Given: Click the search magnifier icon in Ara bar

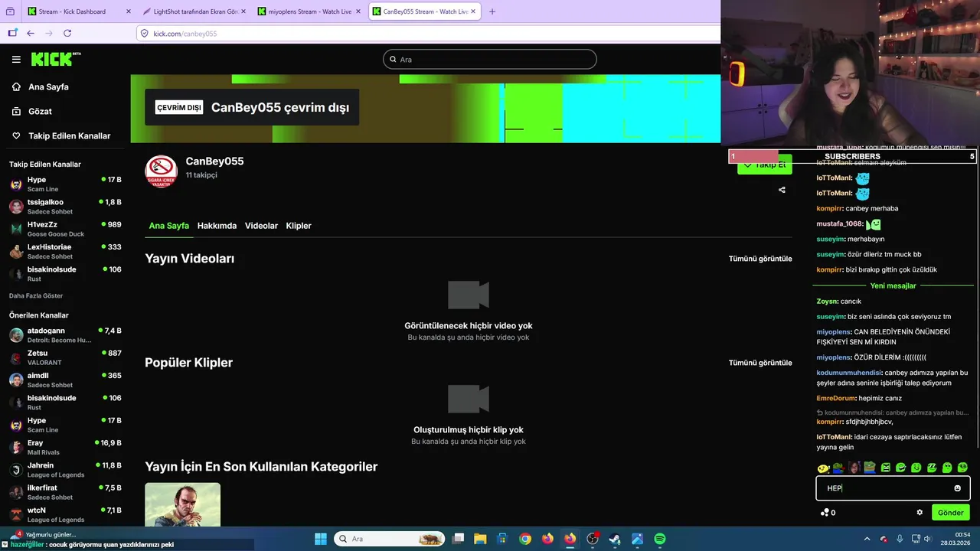Looking at the screenshot, I should pyautogui.click(x=393, y=60).
